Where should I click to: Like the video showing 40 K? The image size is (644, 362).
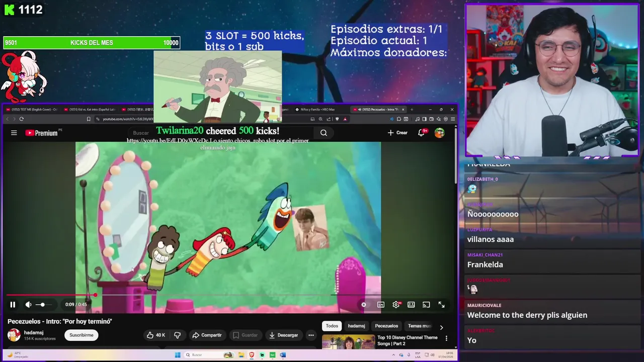coord(155,335)
